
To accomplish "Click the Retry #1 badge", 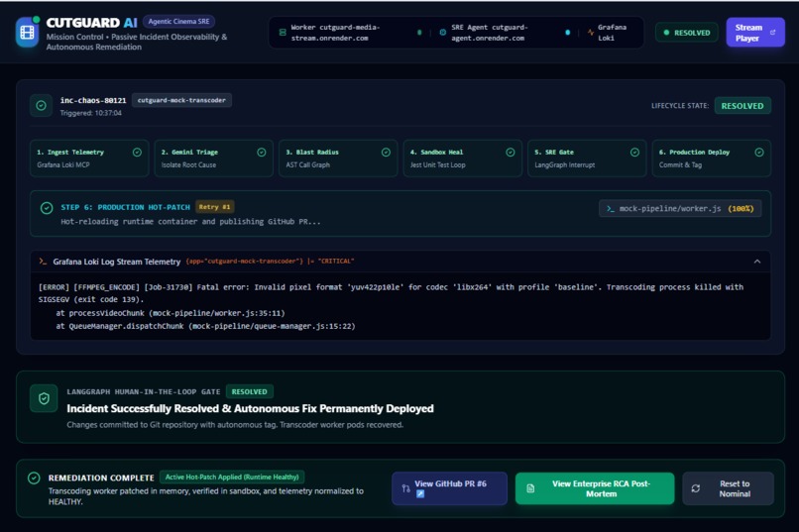I will tap(214, 207).
